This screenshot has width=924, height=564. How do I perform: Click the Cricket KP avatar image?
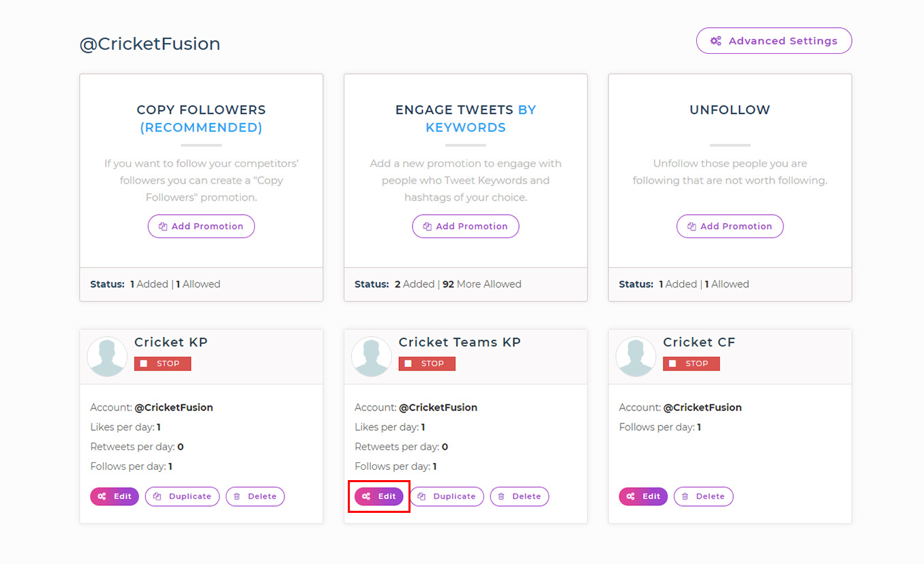coord(108,357)
